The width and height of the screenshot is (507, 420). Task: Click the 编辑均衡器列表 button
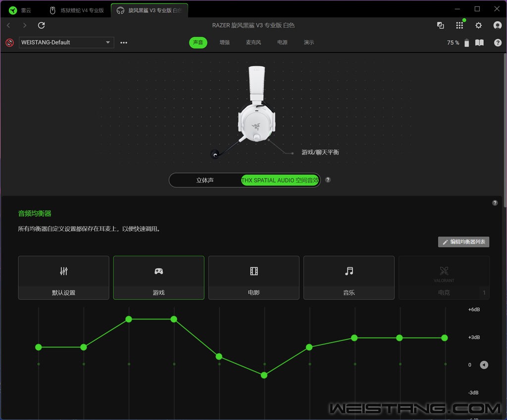pyautogui.click(x=464, y=242)
